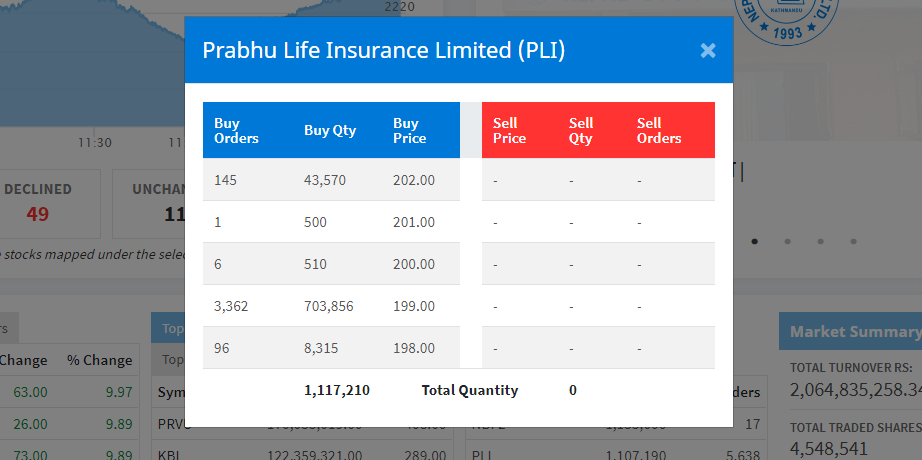Click the DECLINED 49 box in background
The image size is (922, 460).
tap(49, 204)
